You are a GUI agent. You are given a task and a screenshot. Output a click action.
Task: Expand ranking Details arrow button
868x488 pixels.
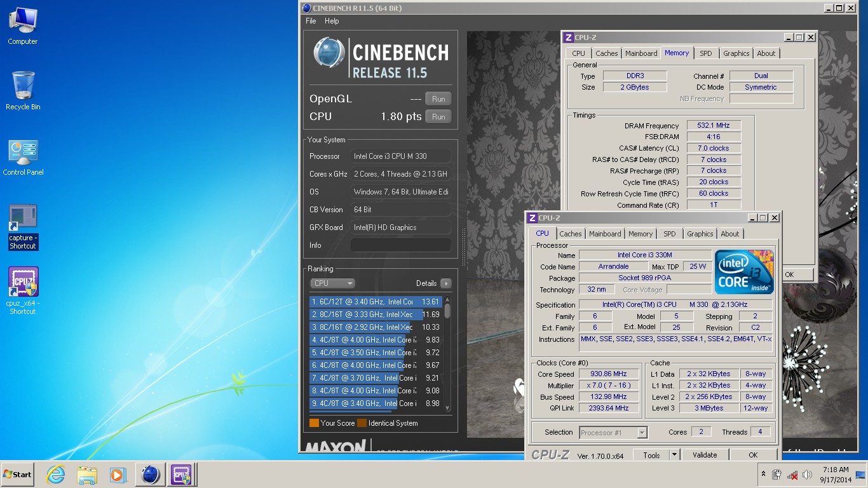tap(445, 283)
